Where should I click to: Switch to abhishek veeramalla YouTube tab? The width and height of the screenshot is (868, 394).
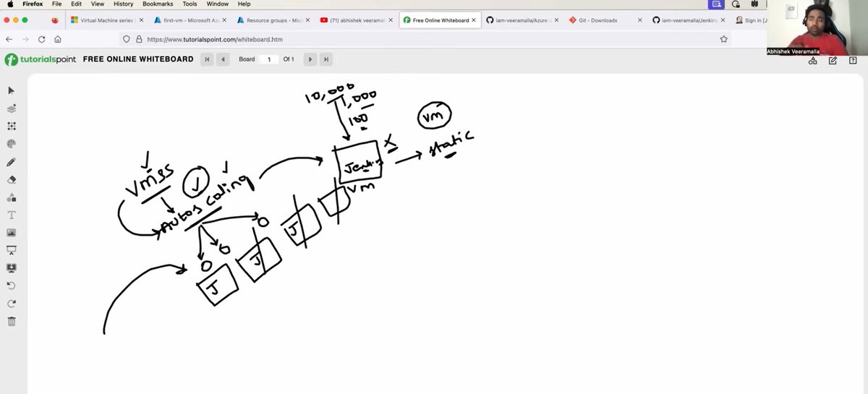(355, 20)
